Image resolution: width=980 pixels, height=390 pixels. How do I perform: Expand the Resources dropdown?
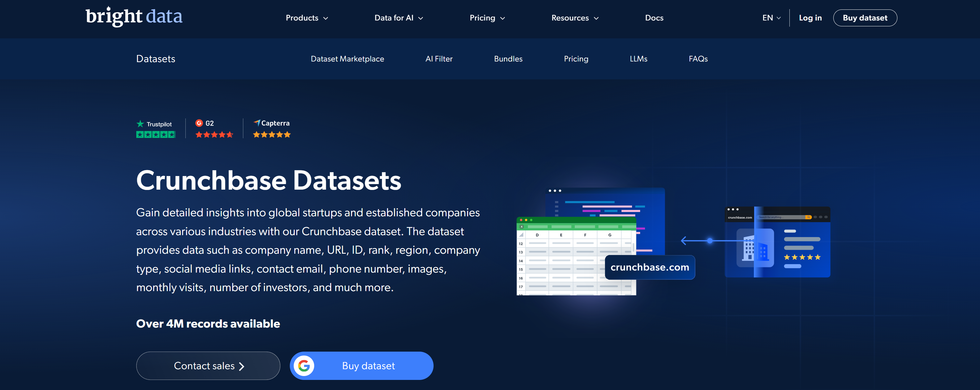click(574, 18)
